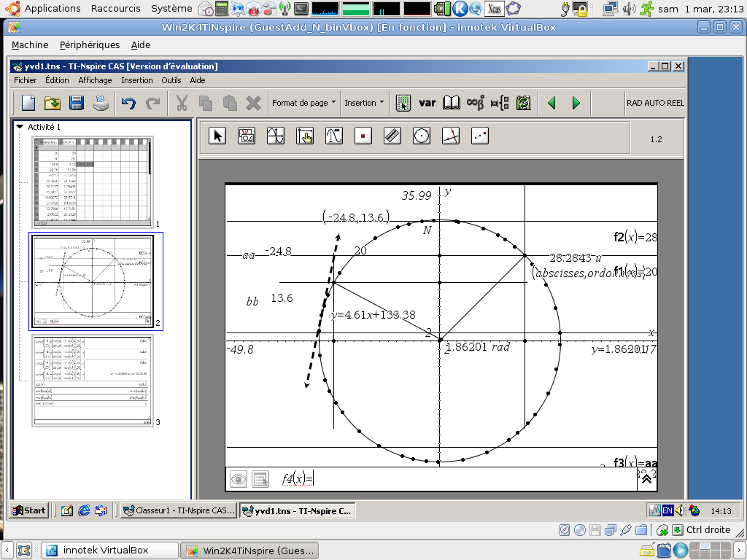Click the function attributes icon beside eye

click(x=260, y=479)
